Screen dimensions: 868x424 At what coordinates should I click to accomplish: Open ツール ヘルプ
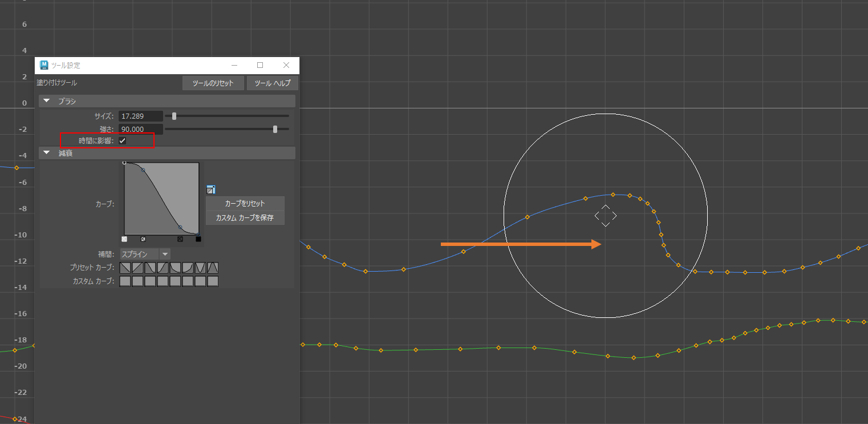point(273,83)
